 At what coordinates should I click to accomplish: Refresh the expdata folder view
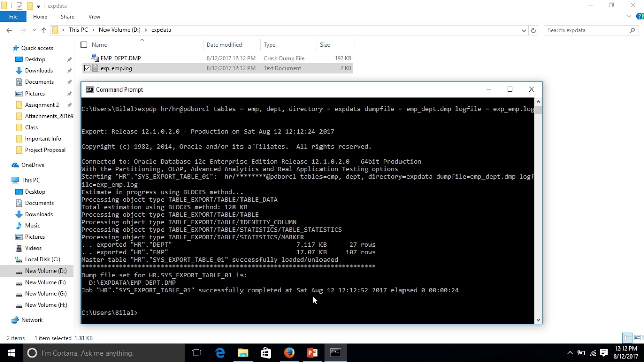click(534, 30)
